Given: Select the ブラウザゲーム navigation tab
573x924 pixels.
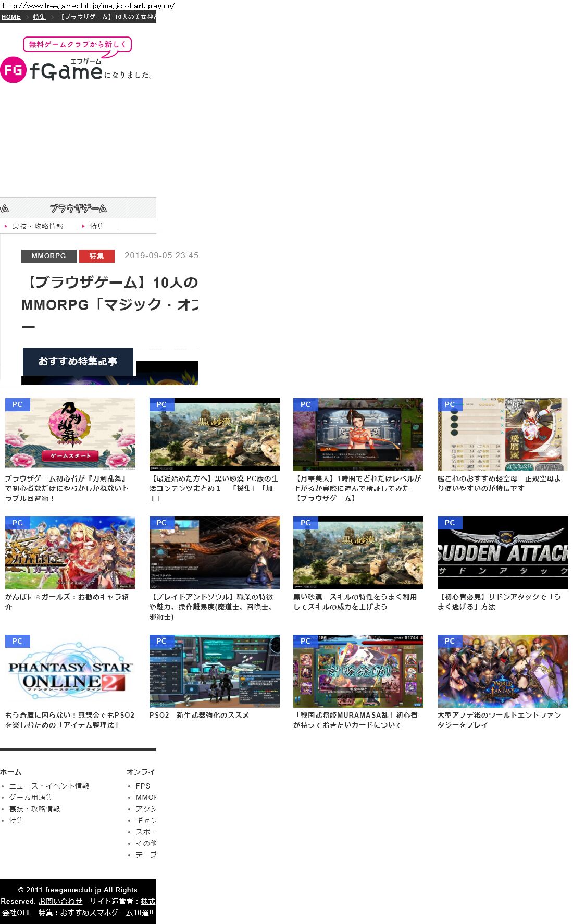Looking at the screenshot, I should pos(78,208).
